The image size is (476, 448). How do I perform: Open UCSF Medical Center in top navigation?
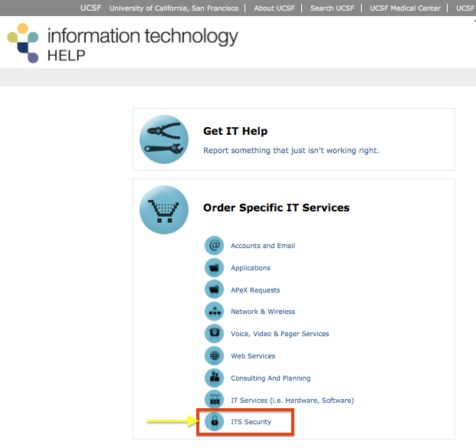(405, 8)
